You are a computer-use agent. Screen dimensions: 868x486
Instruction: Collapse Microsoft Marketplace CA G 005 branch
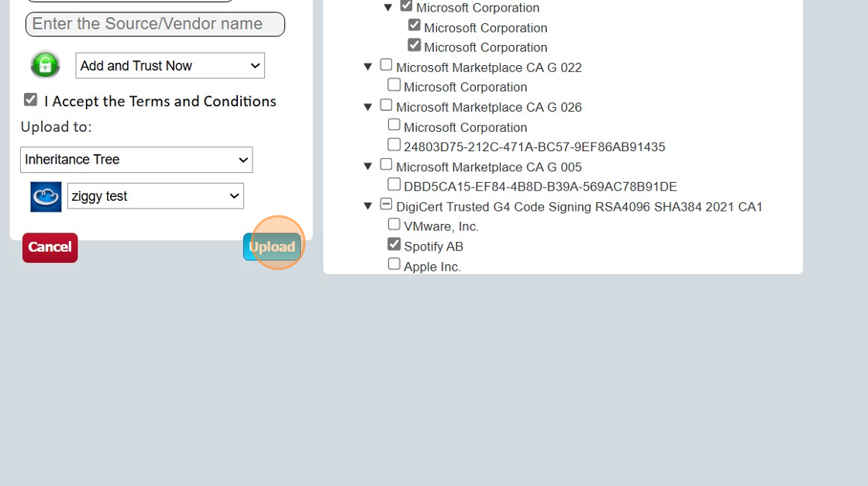(368, 164)
